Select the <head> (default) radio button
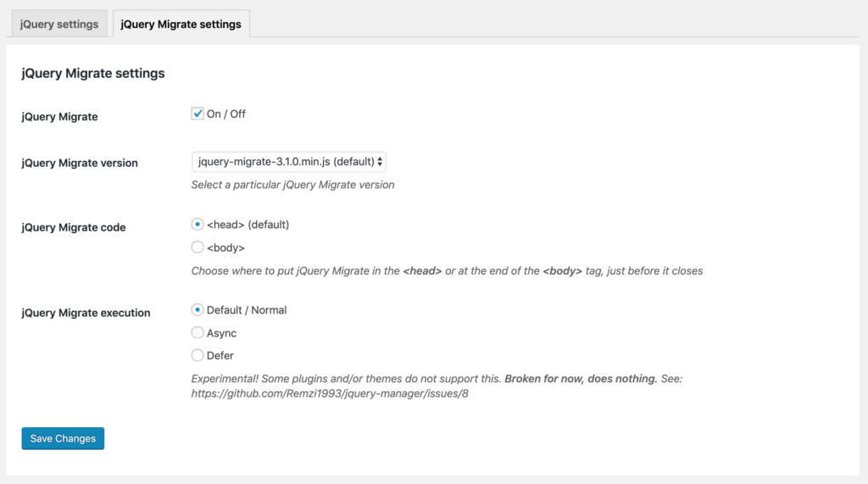This screenshot has height=484, width=868. [x=197, y=225]
